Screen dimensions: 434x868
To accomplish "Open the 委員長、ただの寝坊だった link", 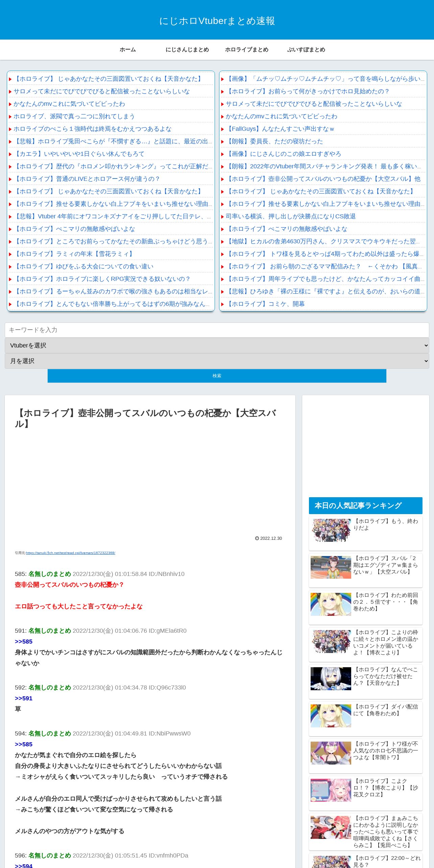I will click(274, 141).
